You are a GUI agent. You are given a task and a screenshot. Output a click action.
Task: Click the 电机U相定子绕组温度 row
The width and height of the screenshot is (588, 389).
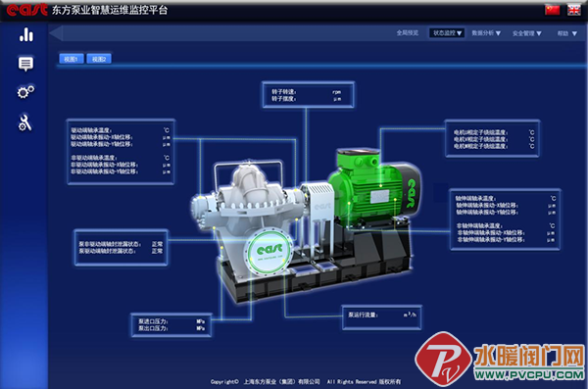[x=494, y=132]
